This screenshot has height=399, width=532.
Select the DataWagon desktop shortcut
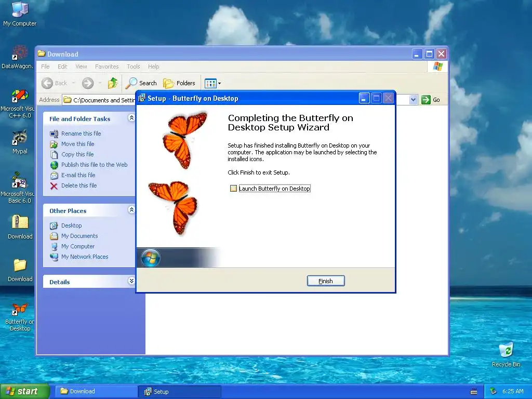pos(18,57)
